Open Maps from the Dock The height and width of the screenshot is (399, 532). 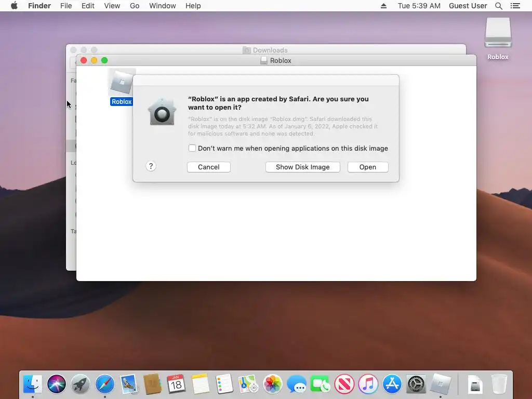(x=248, y=384)
